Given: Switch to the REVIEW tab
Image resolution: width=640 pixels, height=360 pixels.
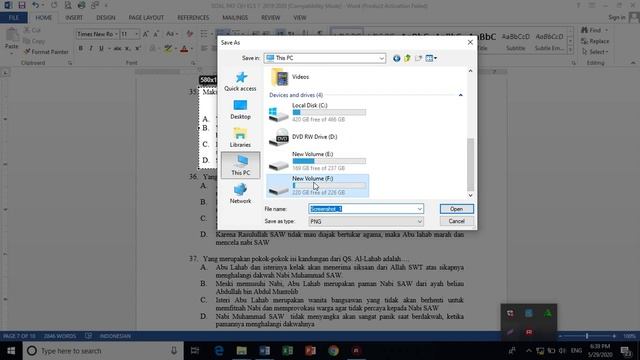Looking at the screenshot, I should (x=270, y=18).
